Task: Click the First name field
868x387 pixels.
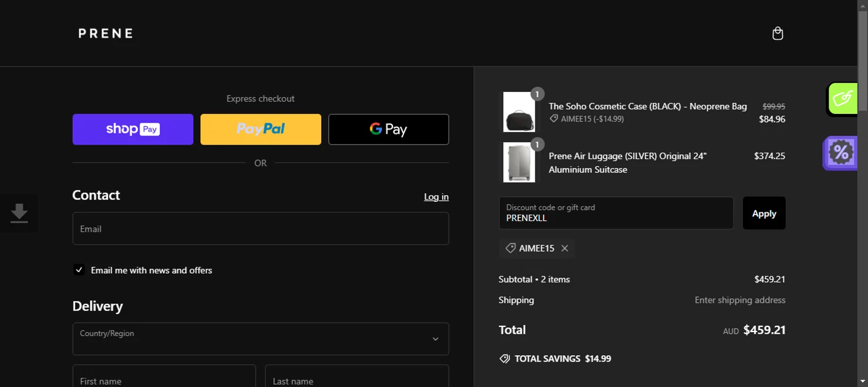Action: tap(164, 377)
